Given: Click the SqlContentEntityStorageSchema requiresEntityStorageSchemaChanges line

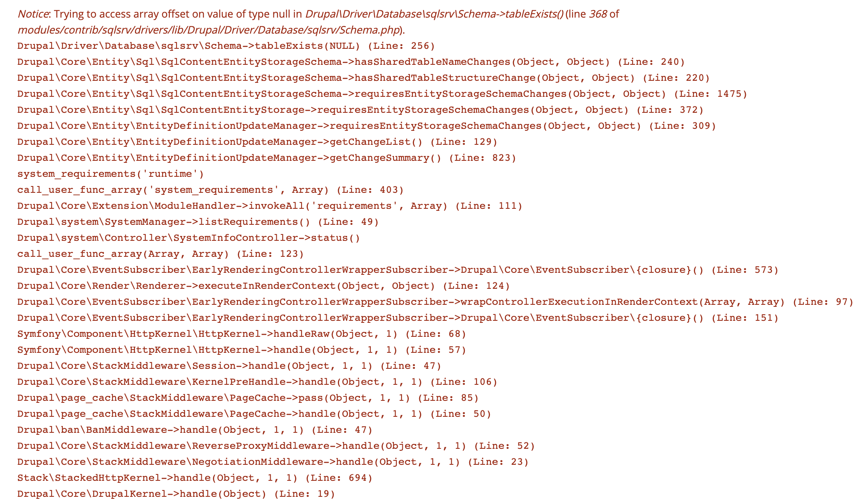Looking at the screenshot, I should [x=382, y=94].
